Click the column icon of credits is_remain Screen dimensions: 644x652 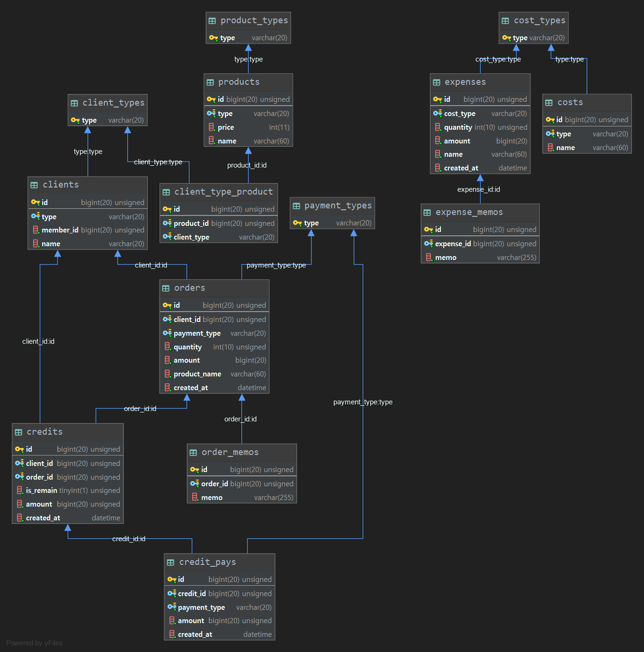20,490
